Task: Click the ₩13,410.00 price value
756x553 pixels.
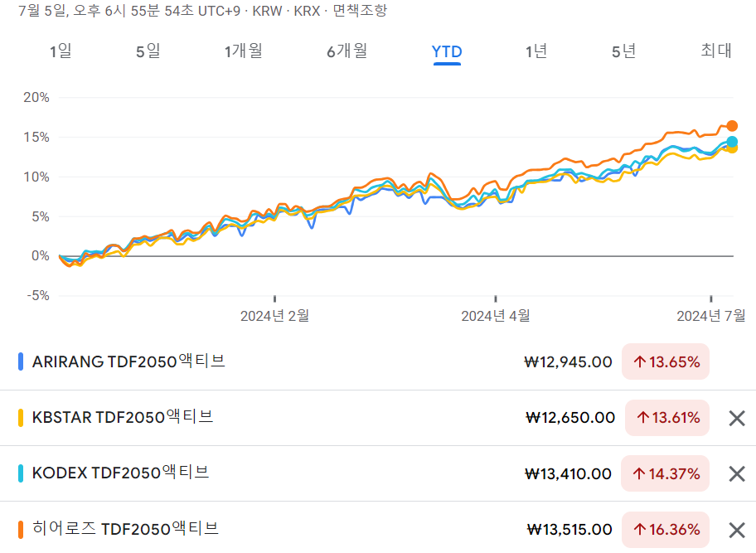Action: (x=568, y=473)
